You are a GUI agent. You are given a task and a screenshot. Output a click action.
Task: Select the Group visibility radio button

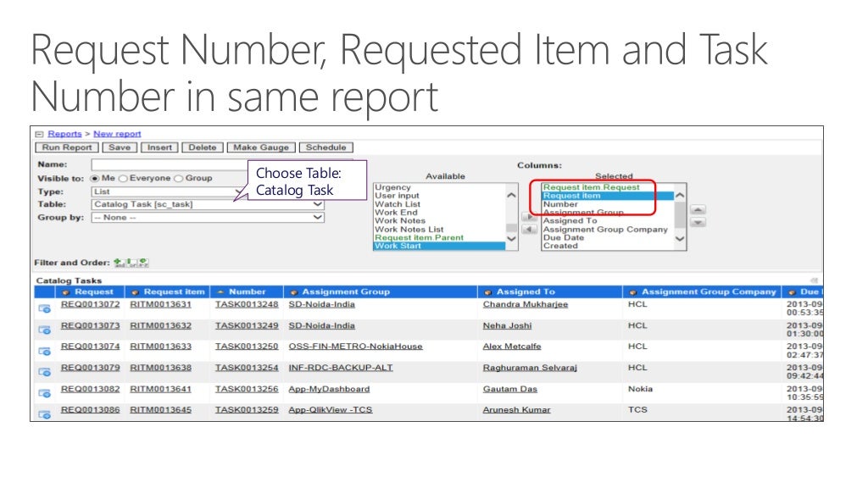[x=178, y=178]
